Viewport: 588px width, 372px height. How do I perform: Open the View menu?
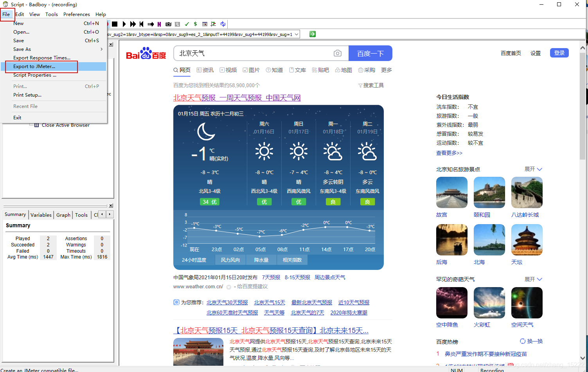pos(35,14)
